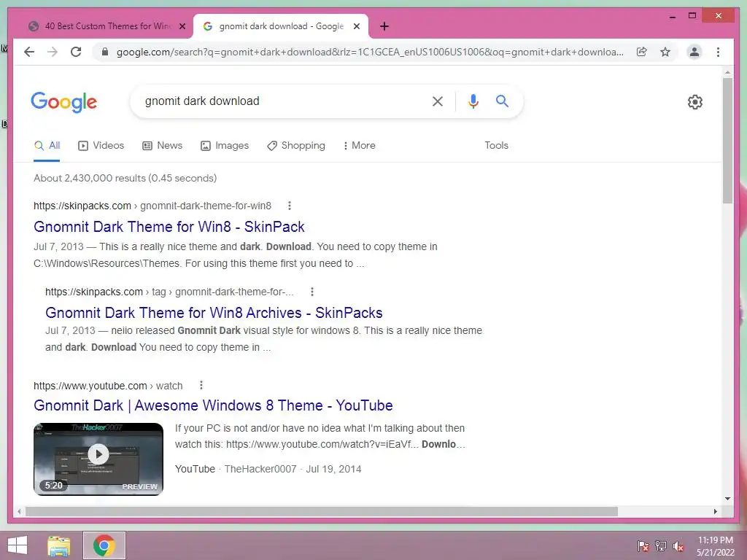Open the Windows Start button
This screenshot has height=560, width=747.
pyautogui.click(x=18, y=545)
